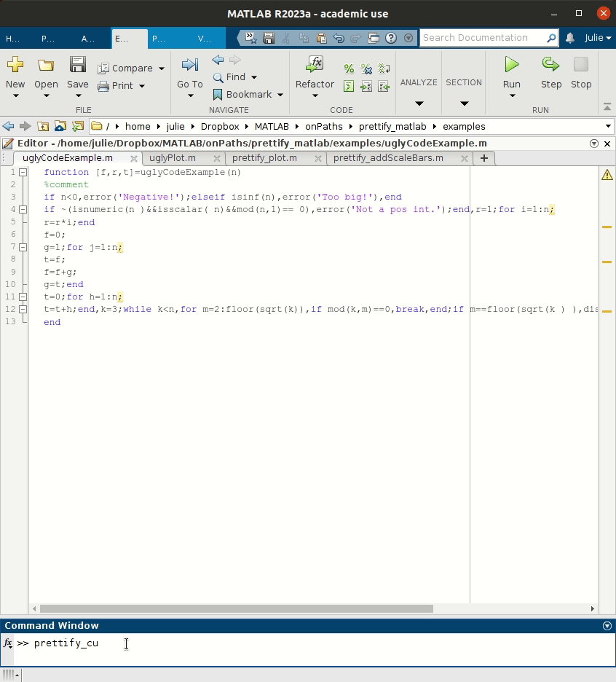Expand the SECTION group dropdown

point(465,103)
